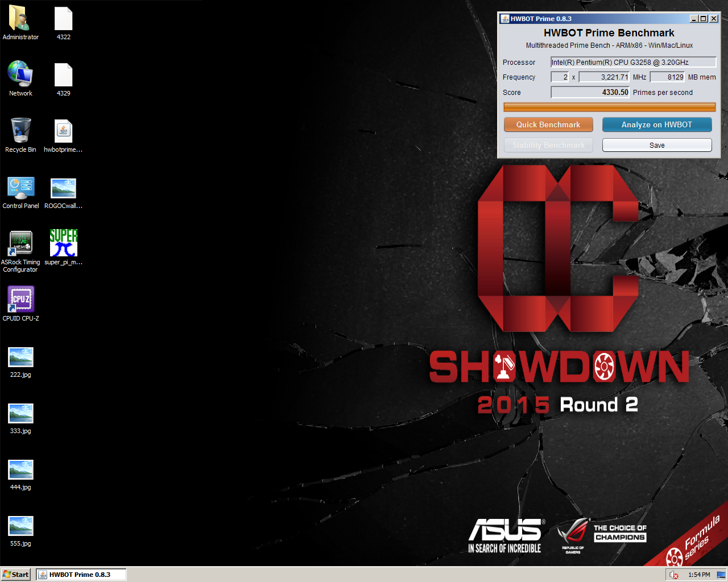The height and width of the screenshot is (582, 728).
Task: Click the Save button in HWBOT Prime
Action: click(x=657, y=145)
